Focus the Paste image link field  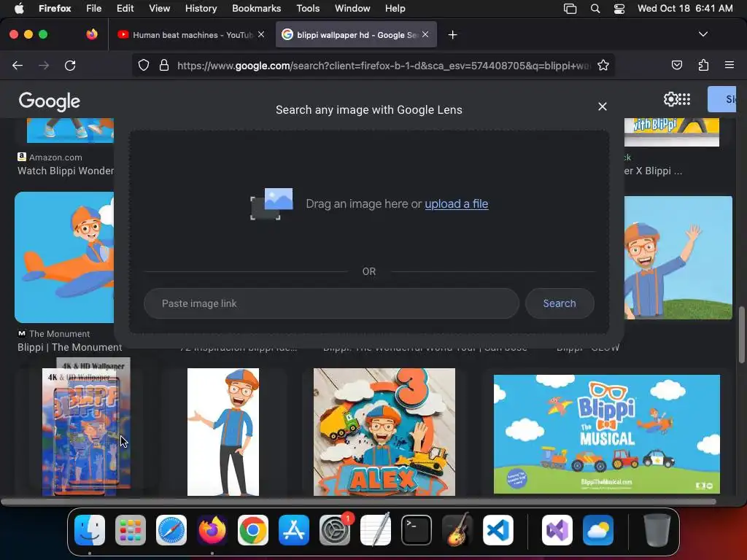pos(331,303)
